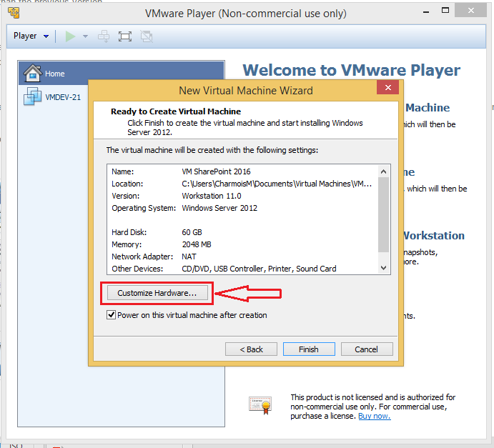Click settings list scroll up arrow
The image size is (494, 448).
pyautogui.click(x=383, y=171)
